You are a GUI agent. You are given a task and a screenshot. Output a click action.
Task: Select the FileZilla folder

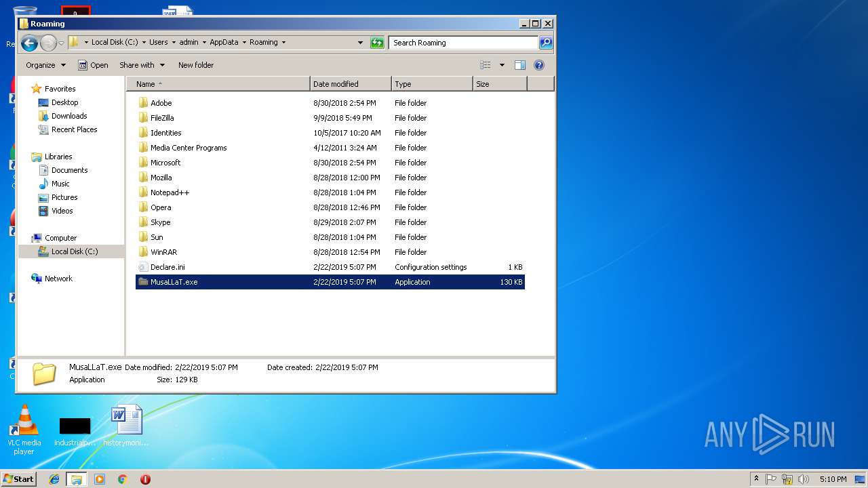click(330, 118)
